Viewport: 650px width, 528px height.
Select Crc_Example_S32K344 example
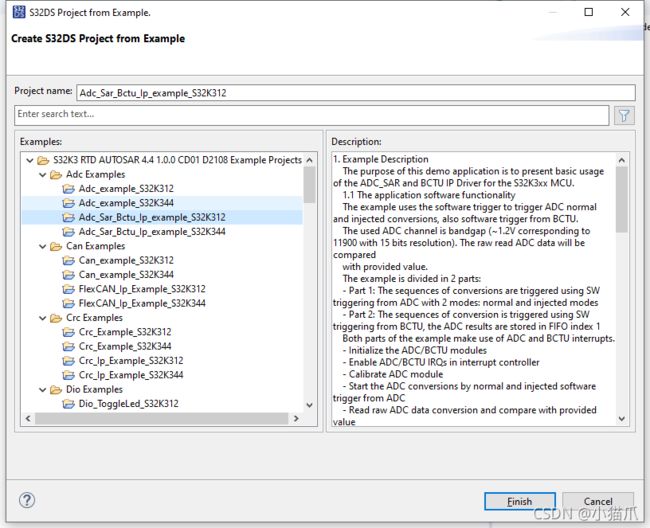click(125, 346)
